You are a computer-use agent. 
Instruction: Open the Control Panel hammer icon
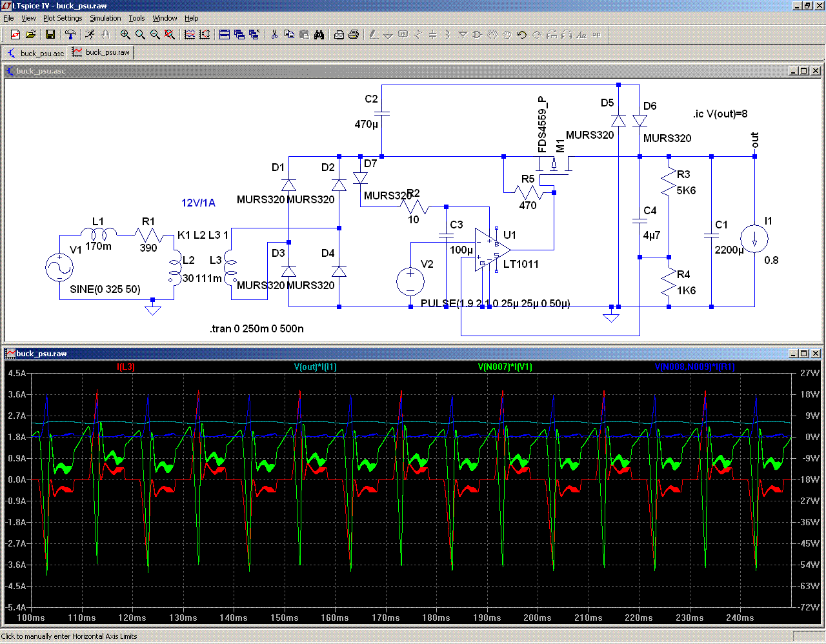tap(70, 35)
